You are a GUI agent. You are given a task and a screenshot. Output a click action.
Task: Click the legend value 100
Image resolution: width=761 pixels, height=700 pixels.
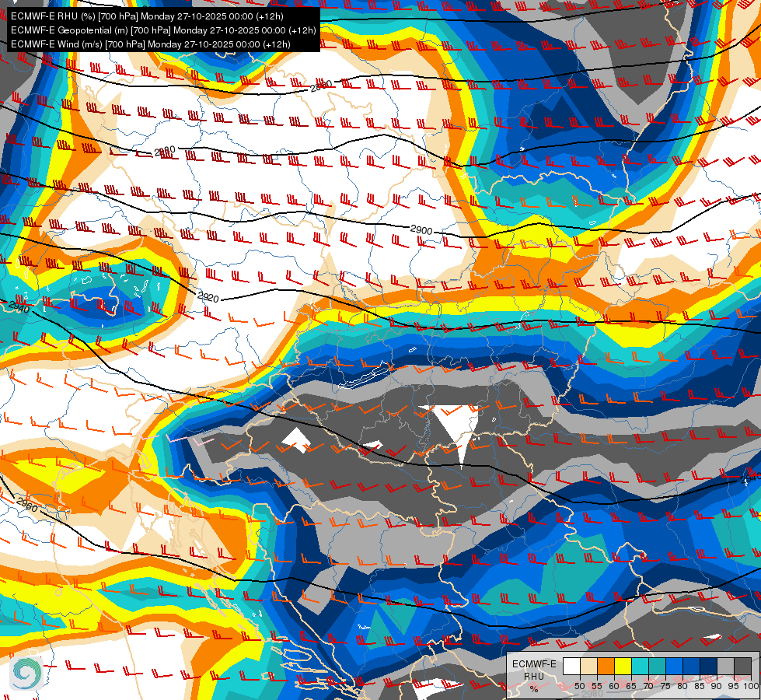[751, 686]
